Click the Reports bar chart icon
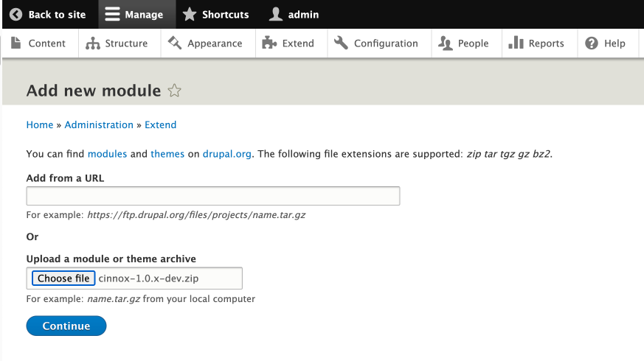This screenshot has height=361, width=644. 516,43
